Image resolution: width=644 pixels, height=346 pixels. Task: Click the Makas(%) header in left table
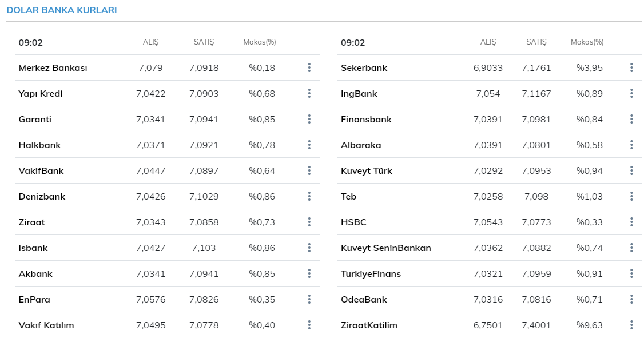coord(259,42)
